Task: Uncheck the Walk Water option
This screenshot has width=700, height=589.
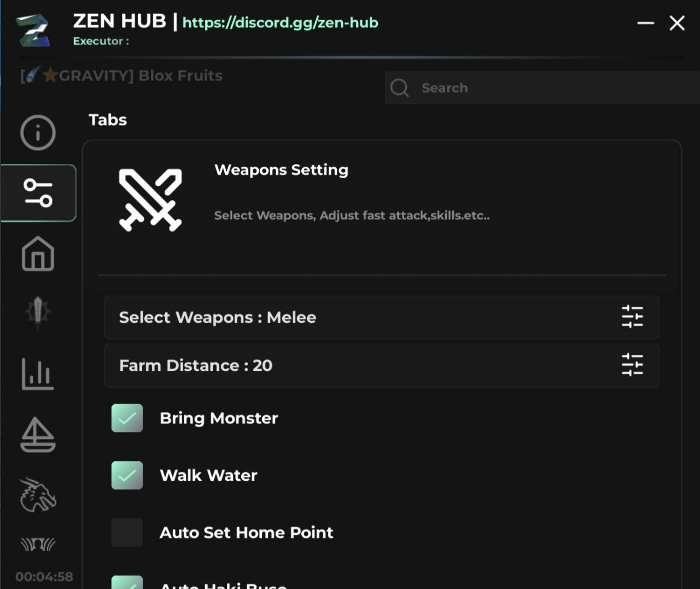Action: pos(127,475)
